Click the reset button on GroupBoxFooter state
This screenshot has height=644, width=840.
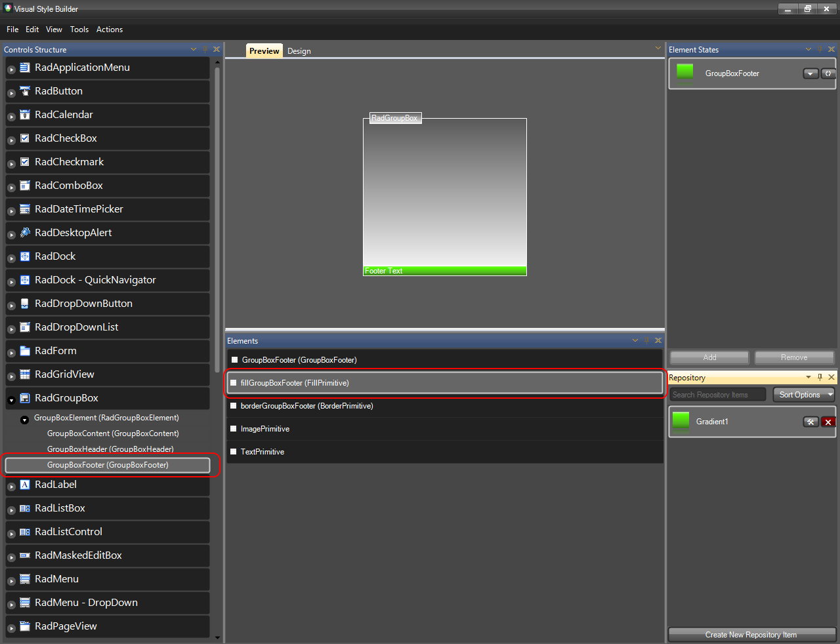click(x=828, y=73)
